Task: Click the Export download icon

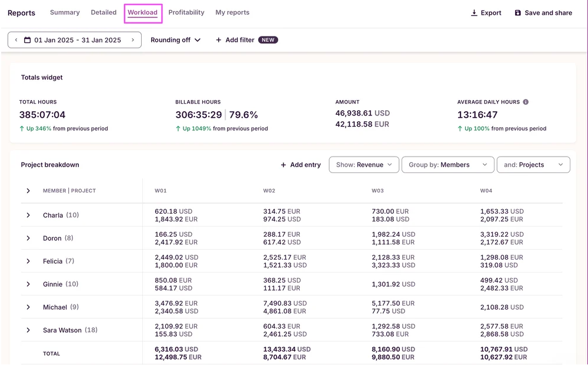Action: 474,13
